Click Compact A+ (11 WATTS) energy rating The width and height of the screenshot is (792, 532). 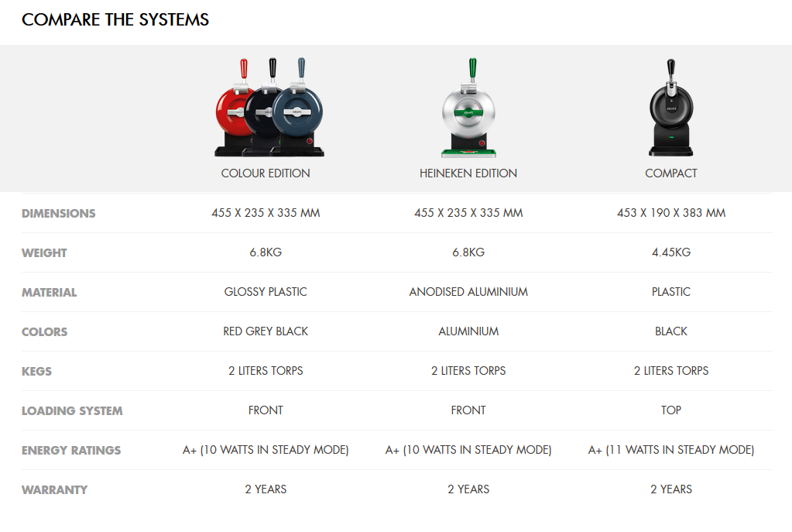(670, 450)
